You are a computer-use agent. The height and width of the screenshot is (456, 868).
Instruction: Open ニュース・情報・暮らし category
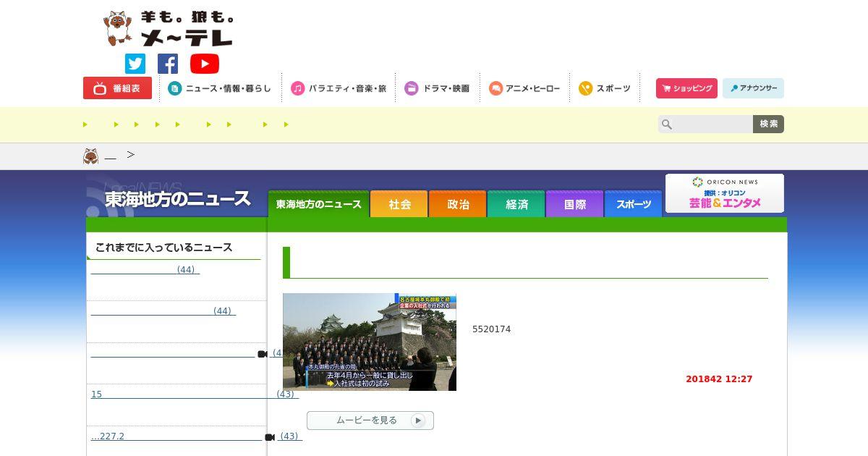point(220,88)
